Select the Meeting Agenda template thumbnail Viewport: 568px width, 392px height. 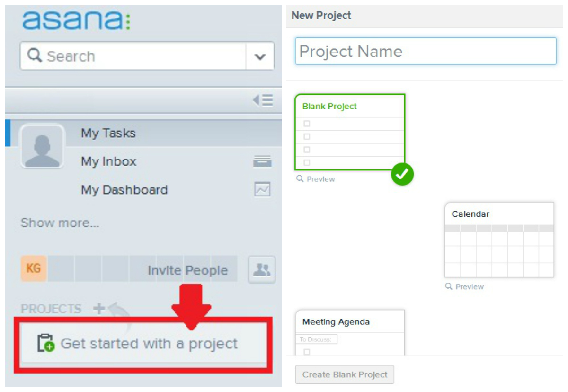click(350, 332)
